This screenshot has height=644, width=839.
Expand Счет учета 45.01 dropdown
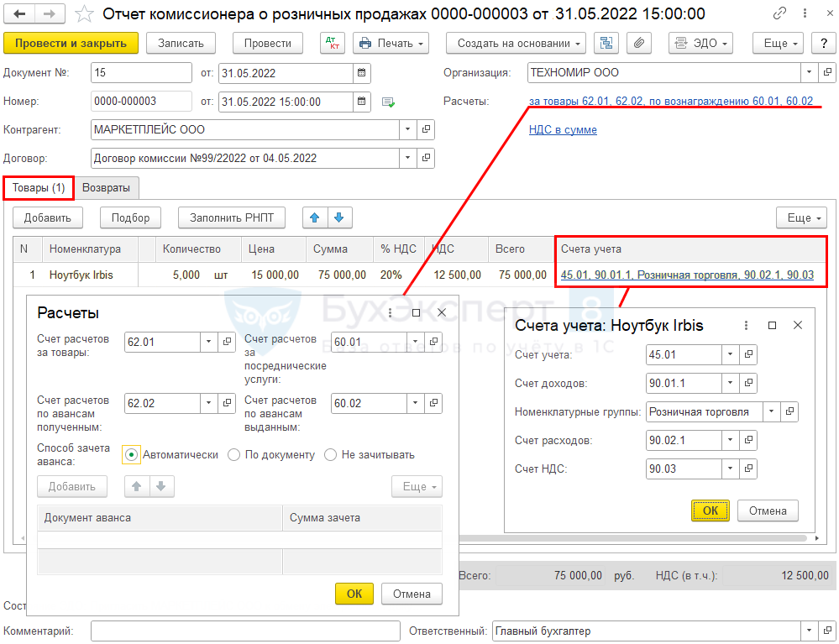pos(731,354)
